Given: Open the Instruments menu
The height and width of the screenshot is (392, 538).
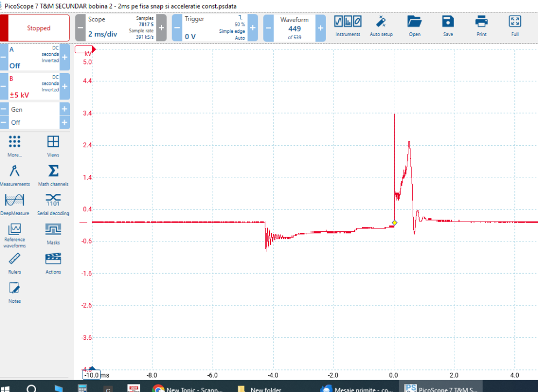Looking at the screenshot, I should coord(348,26).
